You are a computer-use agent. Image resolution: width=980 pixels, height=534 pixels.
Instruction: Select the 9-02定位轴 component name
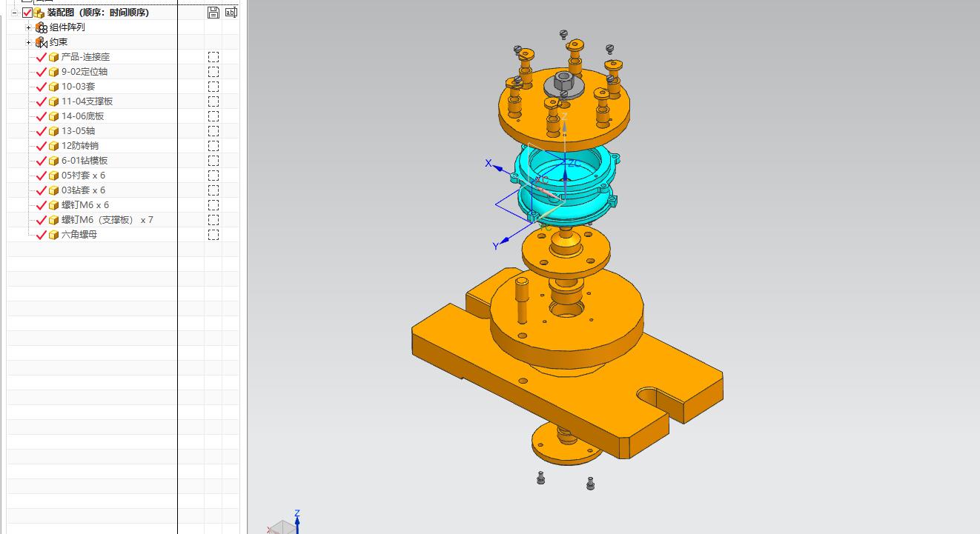click(x=85, y=72)
